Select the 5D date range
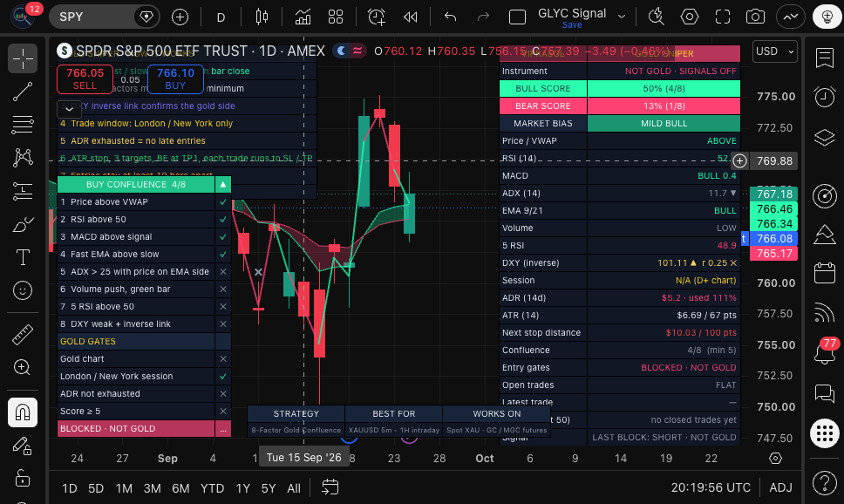 click(96, 488)
